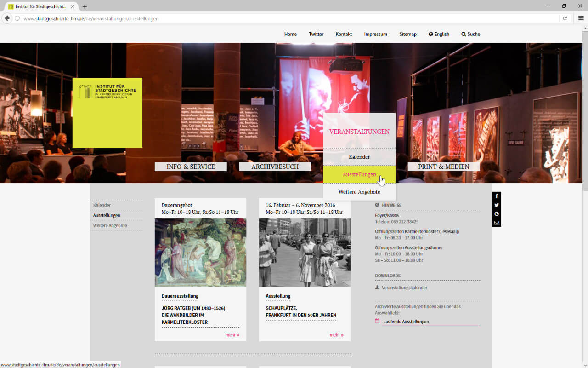The width and height of the screenshot is (588, 368).
Task: Click the Twitter share icon
Action: click(497, 205)
